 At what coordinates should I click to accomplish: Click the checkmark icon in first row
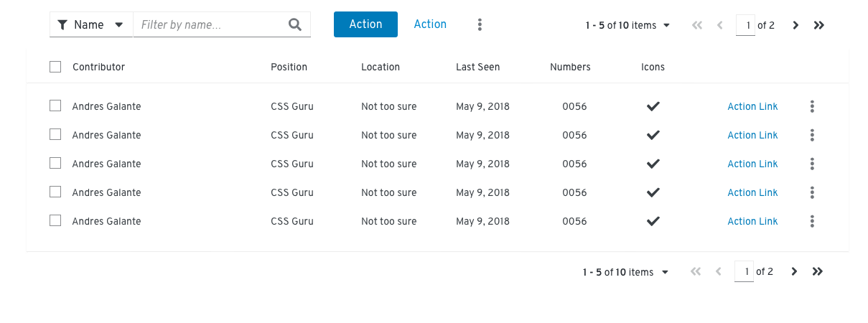tap(653, 106)
